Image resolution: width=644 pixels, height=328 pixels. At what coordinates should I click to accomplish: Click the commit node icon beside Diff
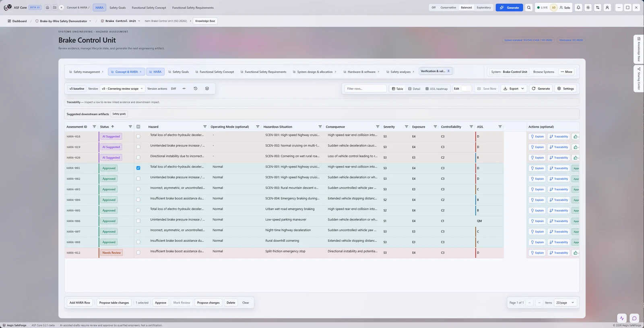pos(184,89)
